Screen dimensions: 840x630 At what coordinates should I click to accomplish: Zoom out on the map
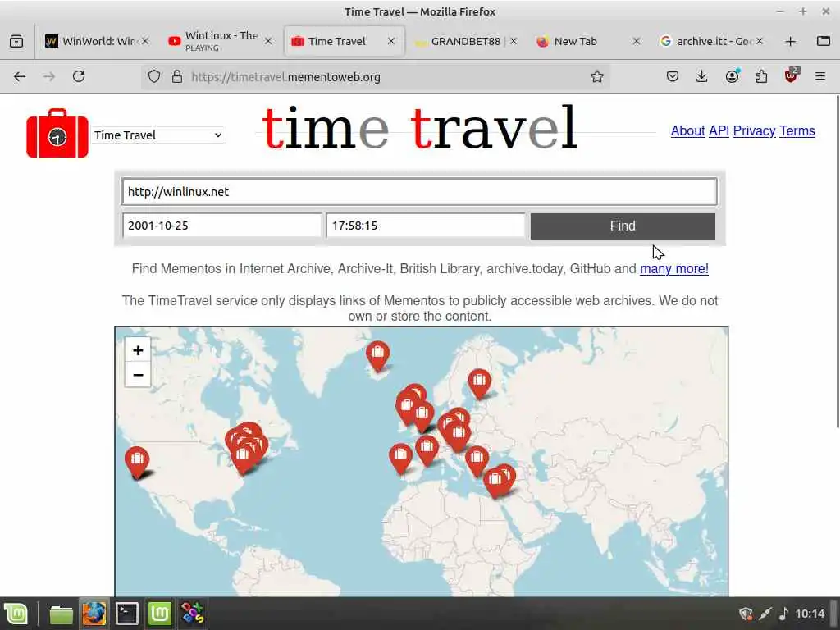[x=138, y=375]
